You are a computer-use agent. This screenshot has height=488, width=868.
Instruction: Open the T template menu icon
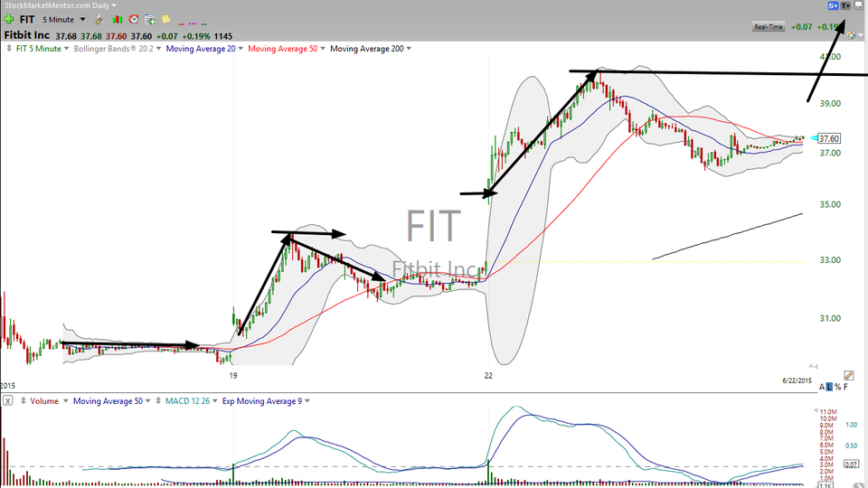(845, 5)
